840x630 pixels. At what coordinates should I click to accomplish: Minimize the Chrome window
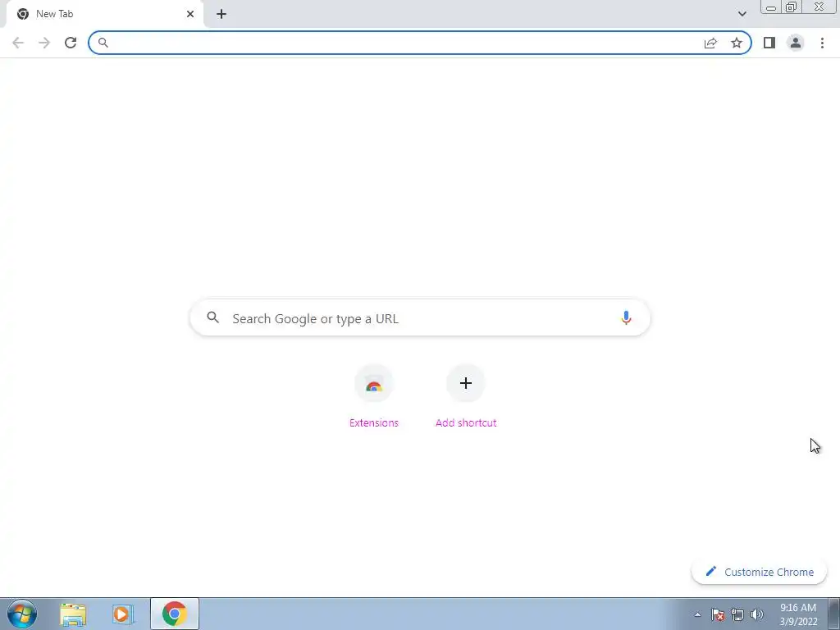(771, 7)
